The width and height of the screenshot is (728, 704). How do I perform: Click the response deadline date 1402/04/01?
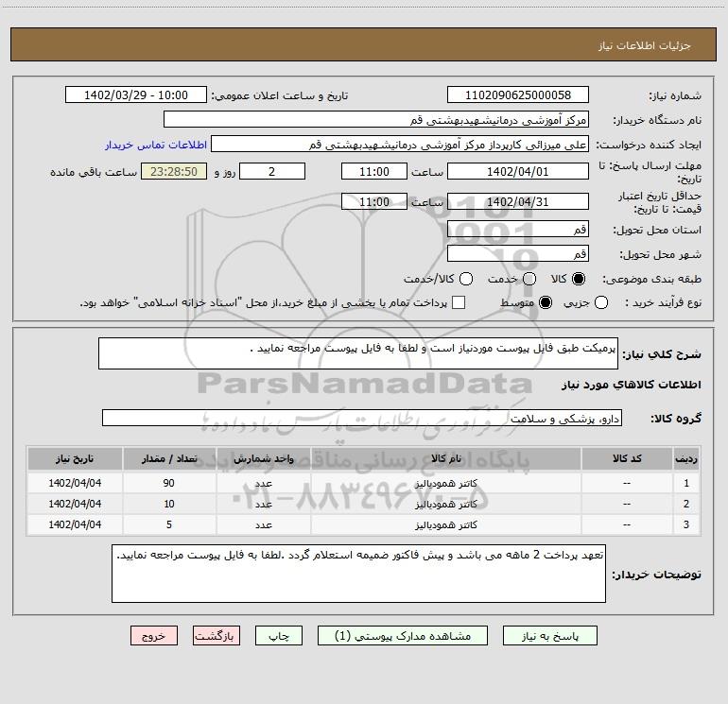[518, 171]
